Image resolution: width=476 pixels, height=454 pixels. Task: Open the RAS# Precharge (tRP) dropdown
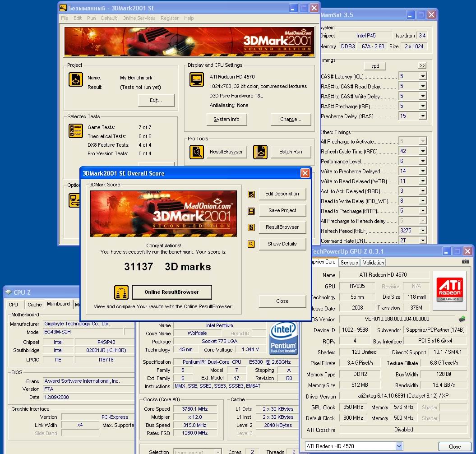tap(423, 106)
